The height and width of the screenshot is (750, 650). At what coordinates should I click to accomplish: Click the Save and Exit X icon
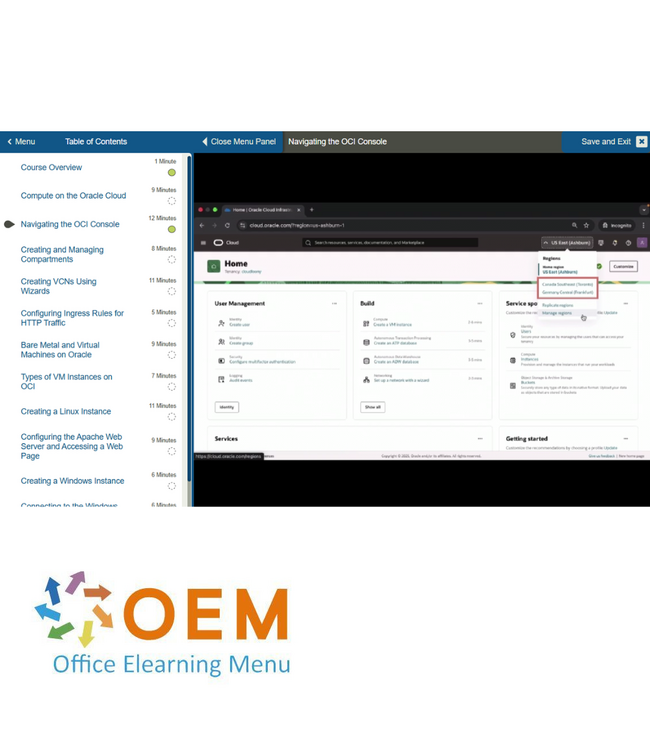[641, 142]
